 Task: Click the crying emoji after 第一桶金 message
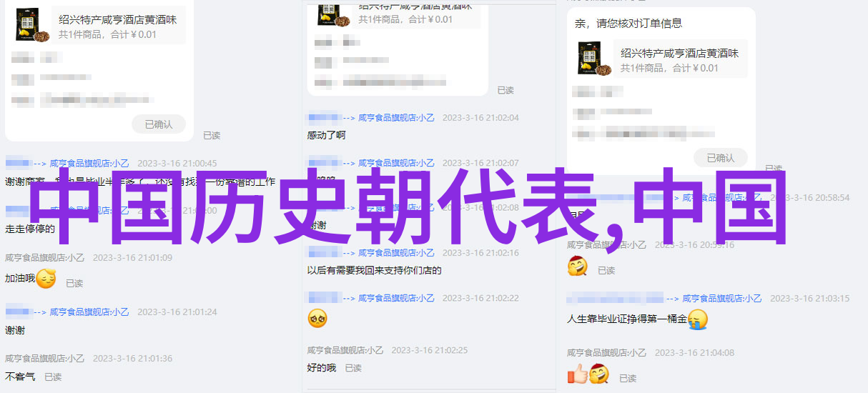click(x=697, y=319)
